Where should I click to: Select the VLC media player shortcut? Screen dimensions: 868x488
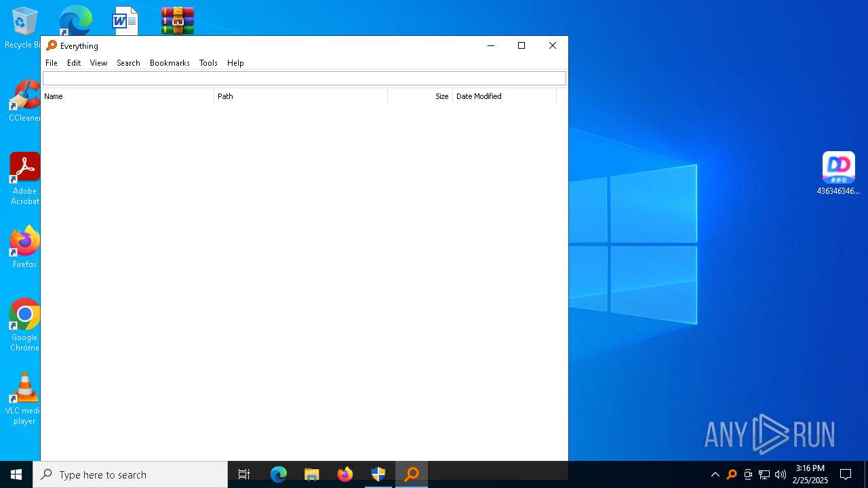(24, 399)
